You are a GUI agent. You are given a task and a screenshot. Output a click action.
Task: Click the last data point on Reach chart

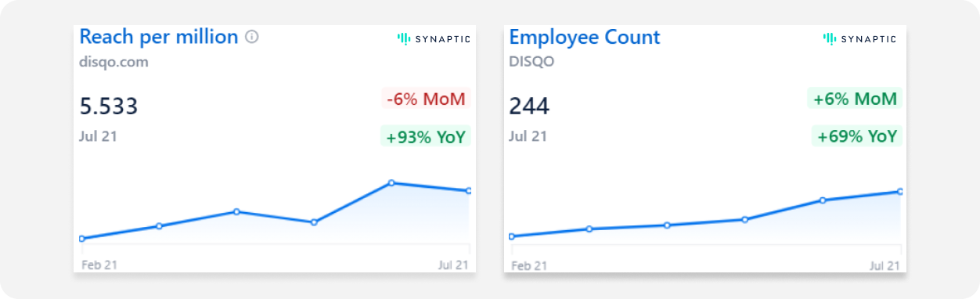click(x=469, y=190)
